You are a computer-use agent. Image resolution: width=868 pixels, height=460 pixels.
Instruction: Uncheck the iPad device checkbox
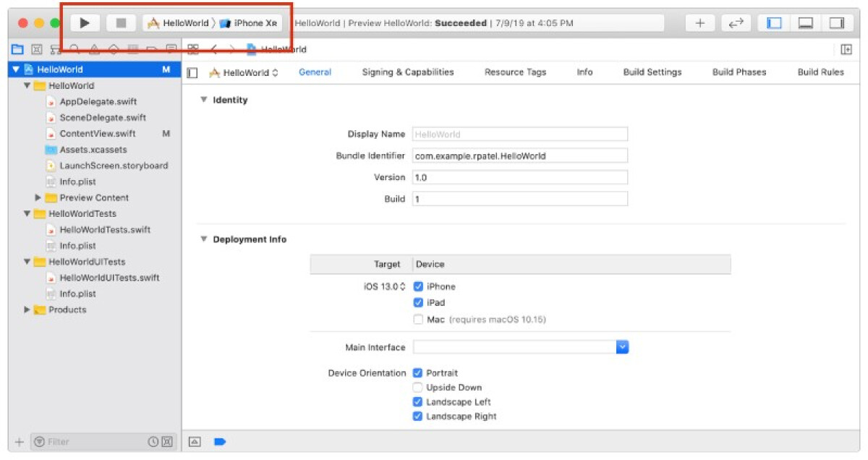pyautogui.click(x=417, y=302)
